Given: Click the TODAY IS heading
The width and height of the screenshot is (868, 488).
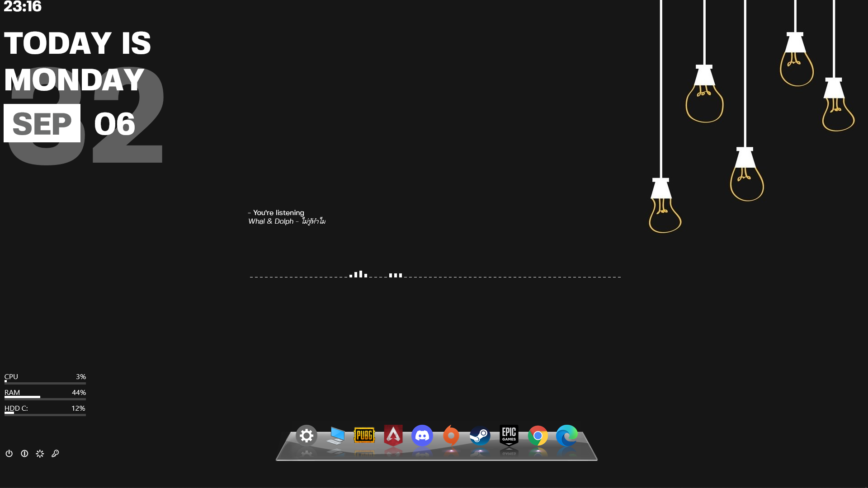Looking at the screenshot, I should [x=77, y=43].
